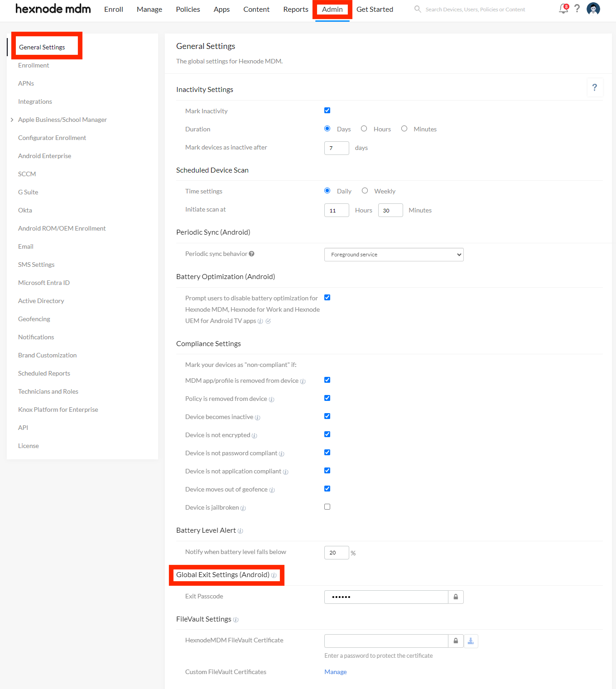Download the HexnodeMDM FileVault certificate
The height and width of the screenshot is (689, 616).
pos(471,641)
